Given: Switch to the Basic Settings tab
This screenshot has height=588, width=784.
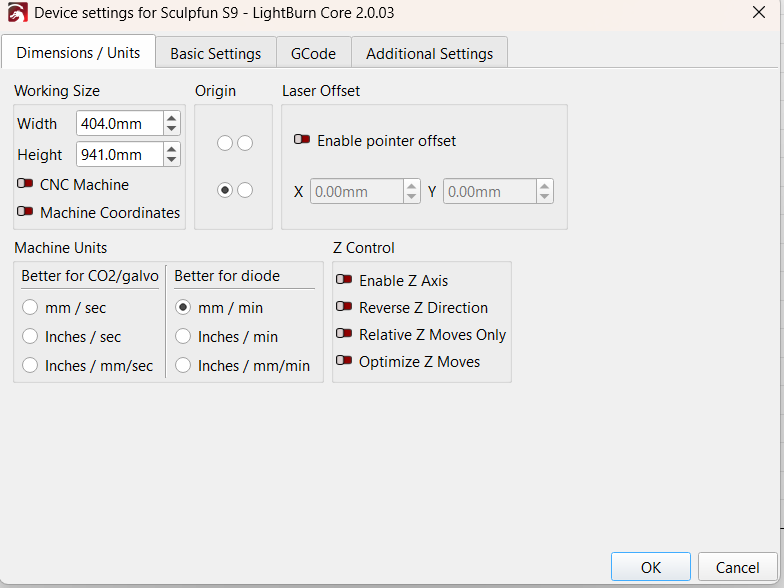Looking at the screenshot, I should tap(215, 53).
